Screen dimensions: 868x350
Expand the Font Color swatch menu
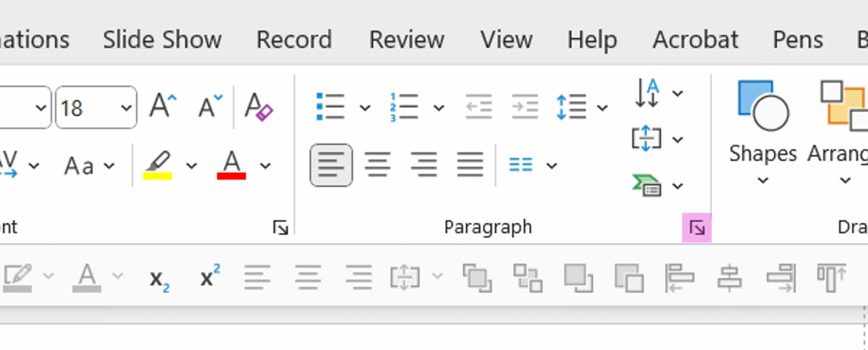point(265,165)
